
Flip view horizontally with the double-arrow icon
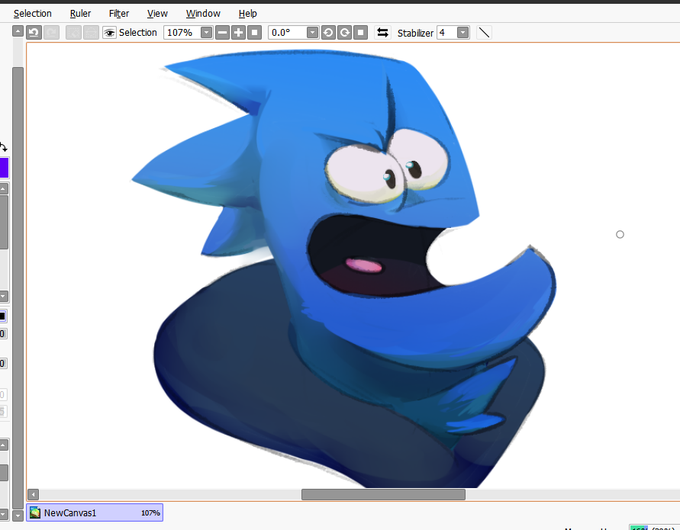382,33
